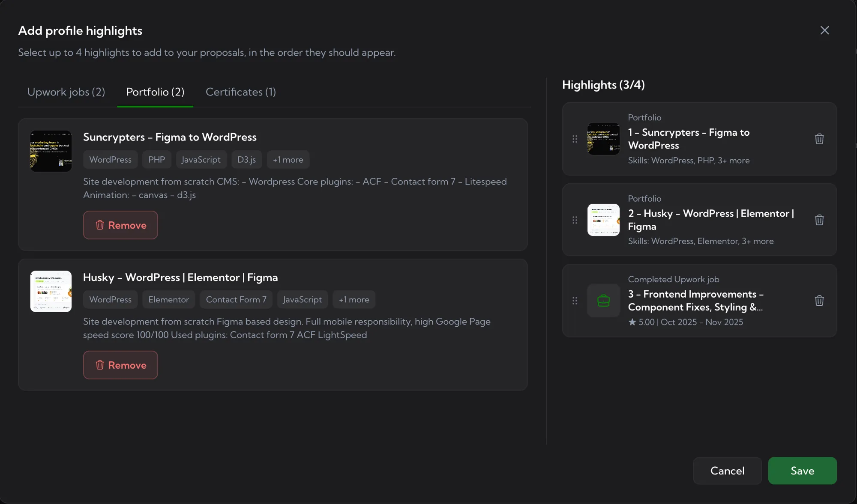The height and width of the screenshot is (504, 857).
Task: Click the briefcase icon of completed job
Action: coord(603,301)
